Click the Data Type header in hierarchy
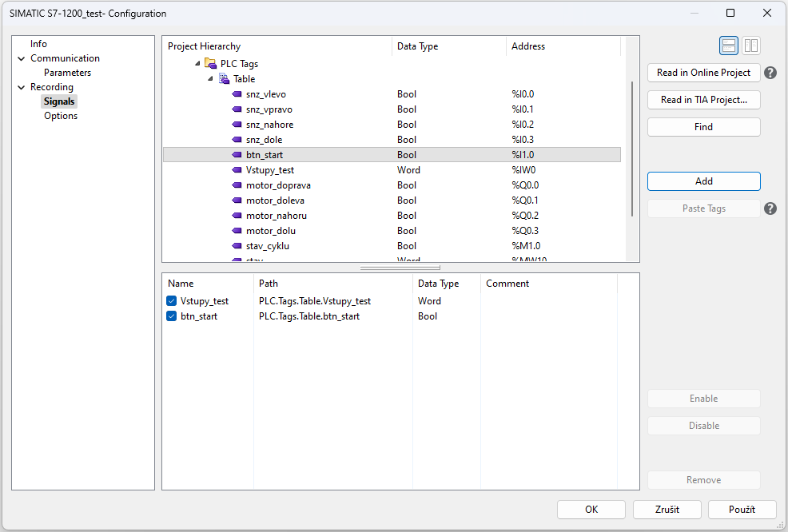 point(449,46)
